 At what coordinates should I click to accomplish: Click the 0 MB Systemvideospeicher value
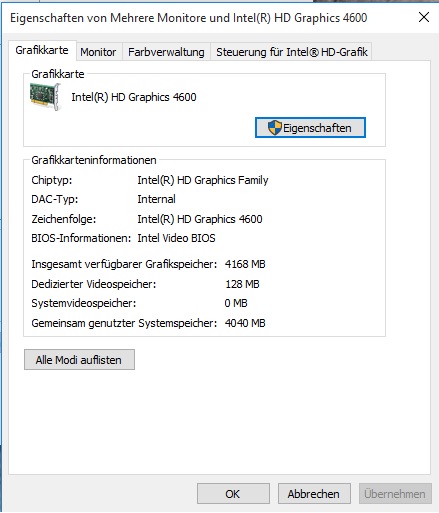coord(236,303)
